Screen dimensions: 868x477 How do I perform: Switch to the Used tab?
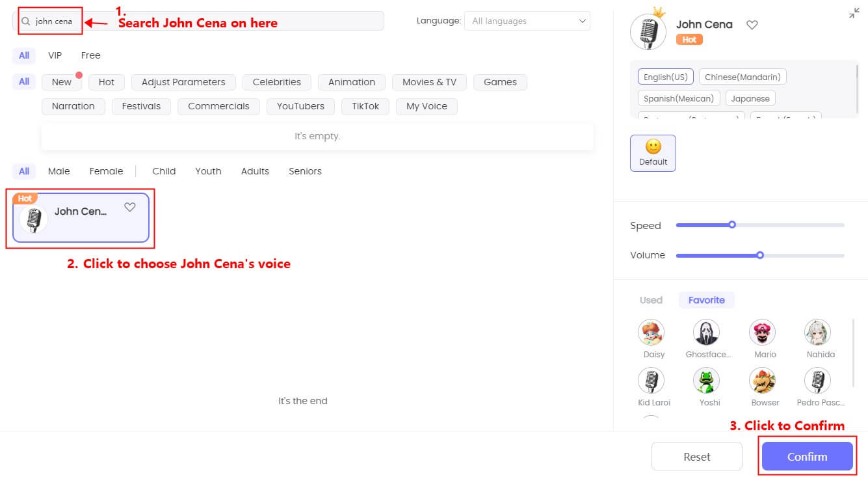click(651, 300)
